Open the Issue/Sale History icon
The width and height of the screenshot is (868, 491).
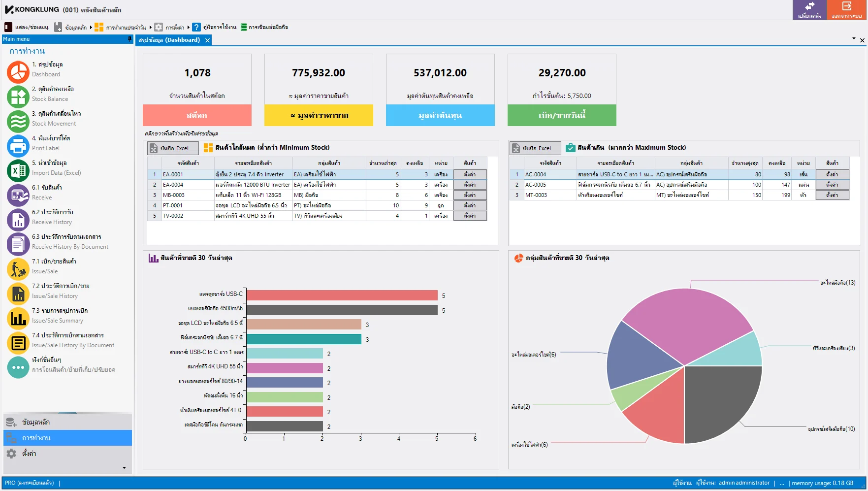point(18,294)
